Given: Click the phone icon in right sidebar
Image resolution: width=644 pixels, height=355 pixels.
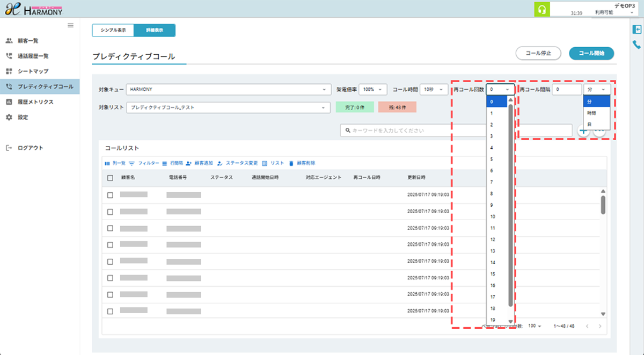Looking at the screenshot, I should 636,45.
